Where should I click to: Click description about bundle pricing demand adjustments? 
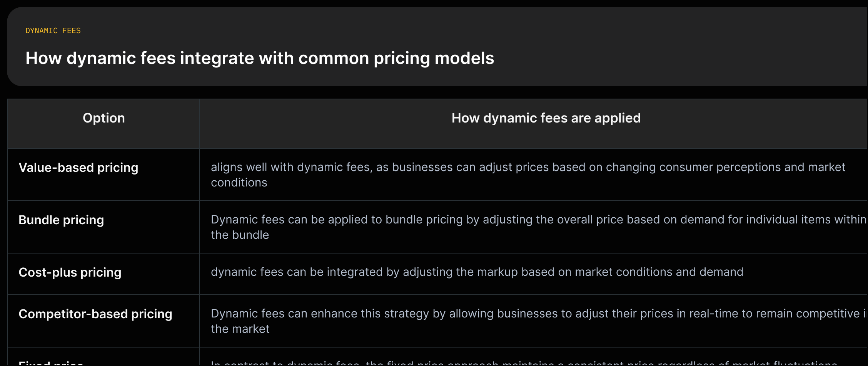coord(539,227)
